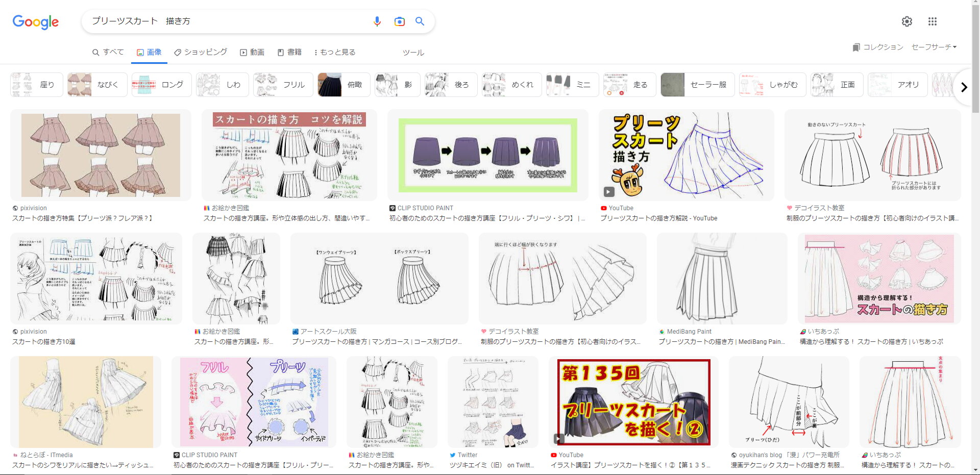Expand the もっと見る menu
The height and width of the screenshot is (475, 980).
click(334, 52)
